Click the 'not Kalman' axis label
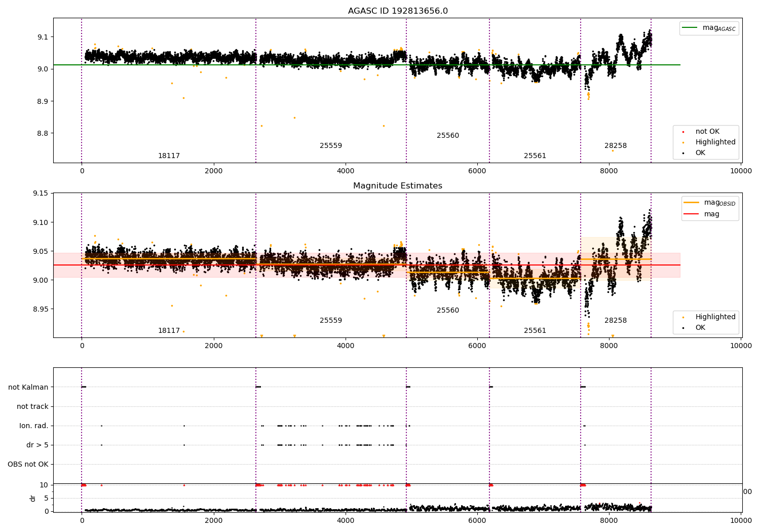 point(28,387)
